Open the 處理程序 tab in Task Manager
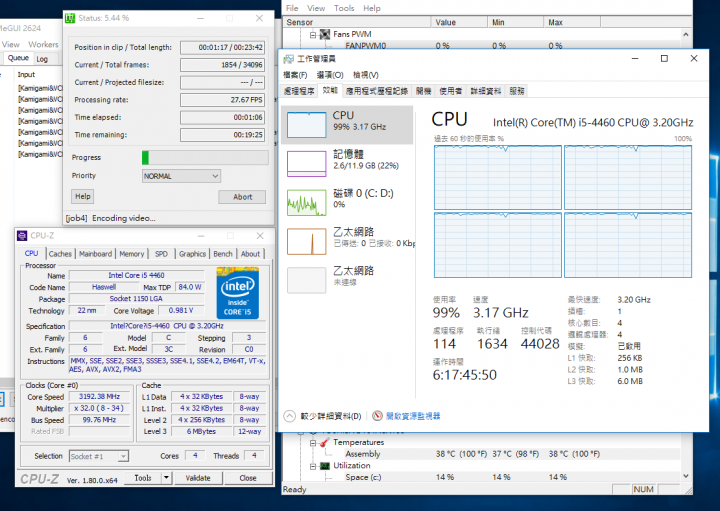The image size is (720, 511). [x=299, y=91]
